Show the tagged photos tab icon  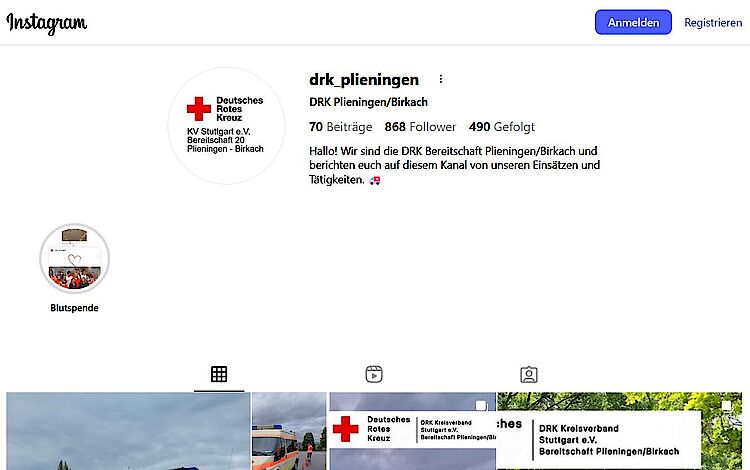tap(529, 374)
